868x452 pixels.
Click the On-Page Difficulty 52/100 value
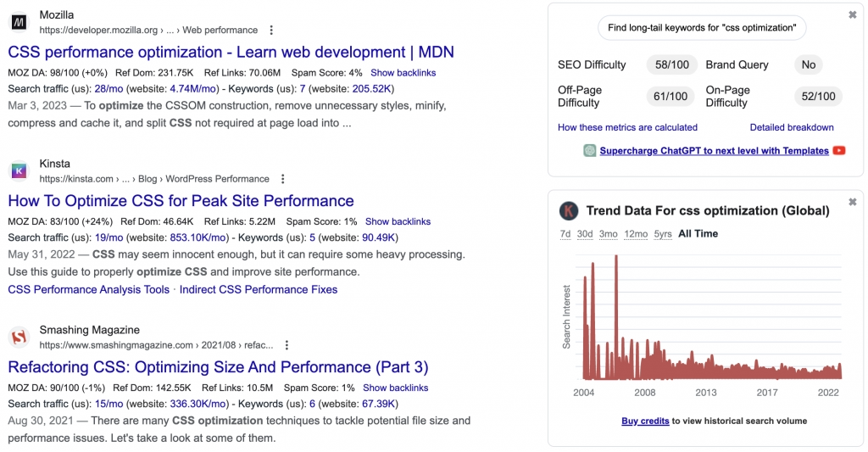click(x=818, y=97)
